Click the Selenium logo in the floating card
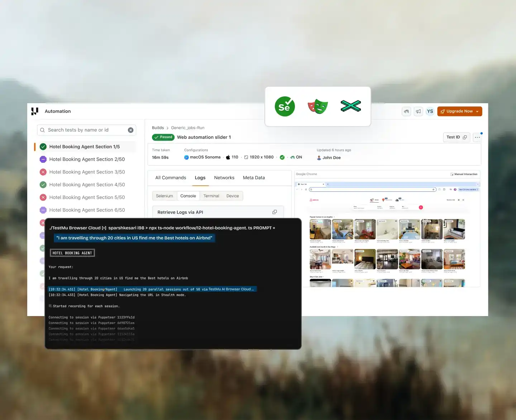This screenshot has height=420, width=516. pos(285,106)
